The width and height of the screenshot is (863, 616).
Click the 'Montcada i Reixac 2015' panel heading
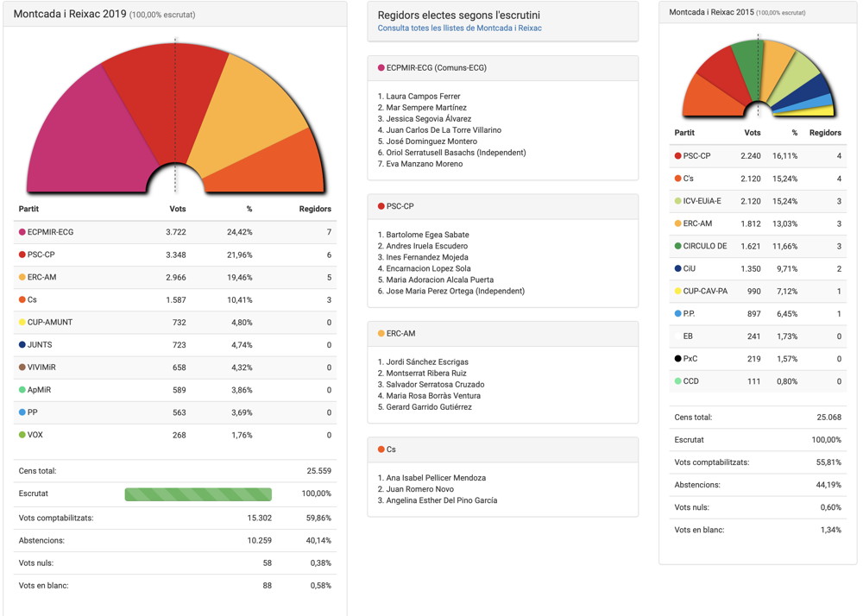click(x=711, y=12)
